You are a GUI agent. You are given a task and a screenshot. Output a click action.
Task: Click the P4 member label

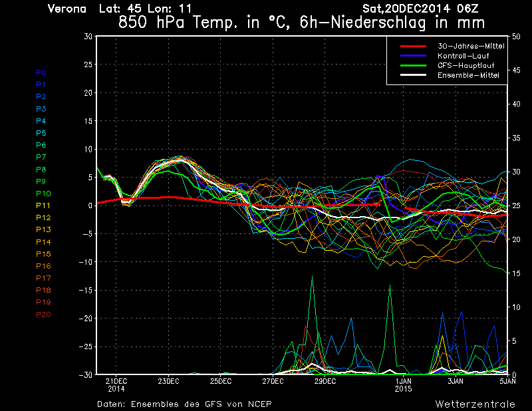click(x=41, y=121)
